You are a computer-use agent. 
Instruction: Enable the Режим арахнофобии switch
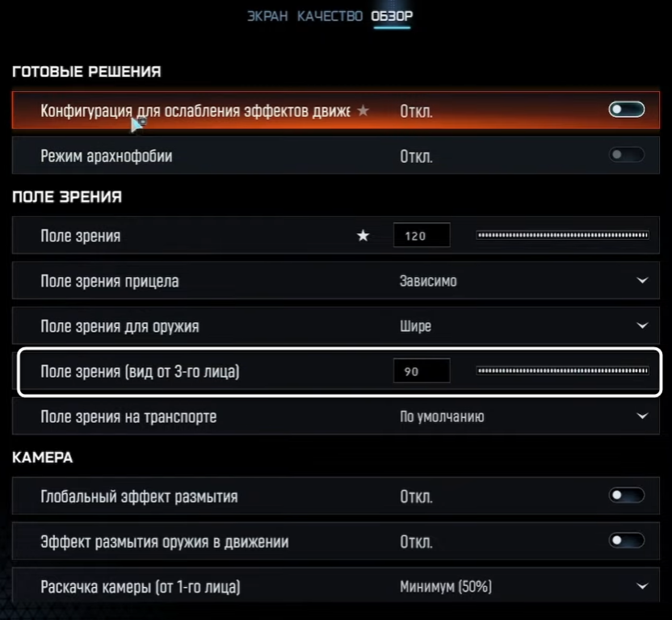tap(626, 155)
